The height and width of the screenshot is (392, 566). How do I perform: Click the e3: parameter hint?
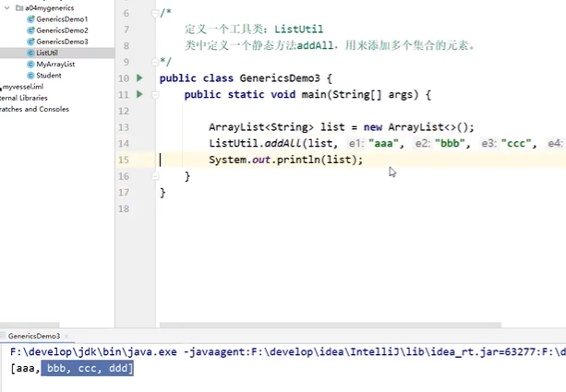coord(489,144)
